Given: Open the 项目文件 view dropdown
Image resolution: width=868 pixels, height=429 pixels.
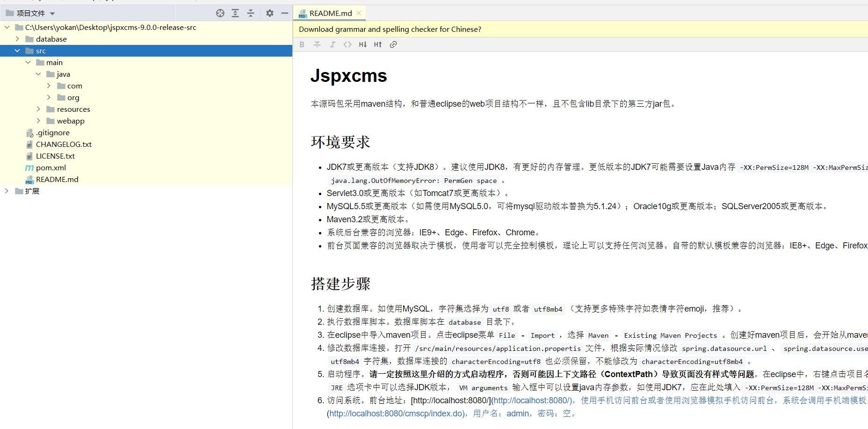Looking at the screenshot, I should tap(52, 14).
